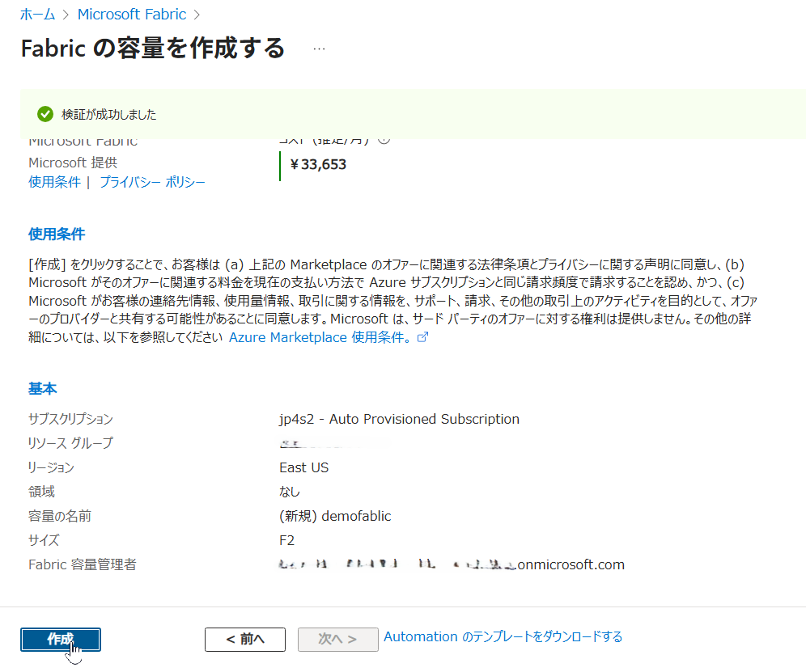Click the 基本 section heading

(43, 388)
